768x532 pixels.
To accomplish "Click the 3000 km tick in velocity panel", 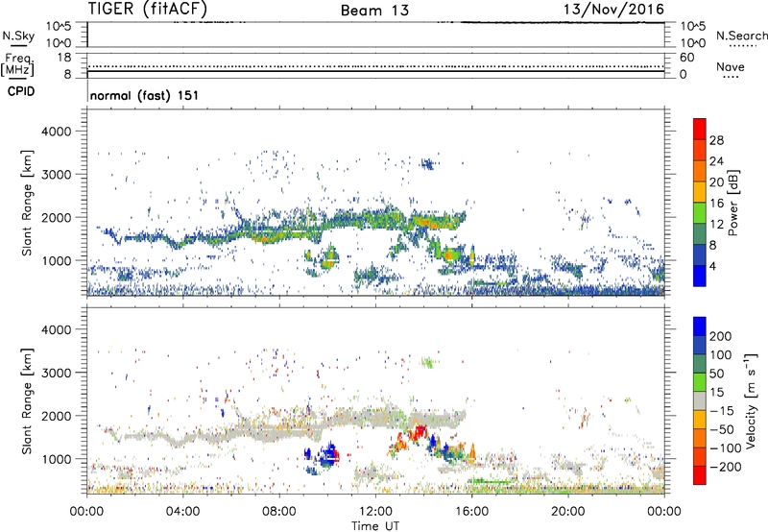I will pos(57,373).
